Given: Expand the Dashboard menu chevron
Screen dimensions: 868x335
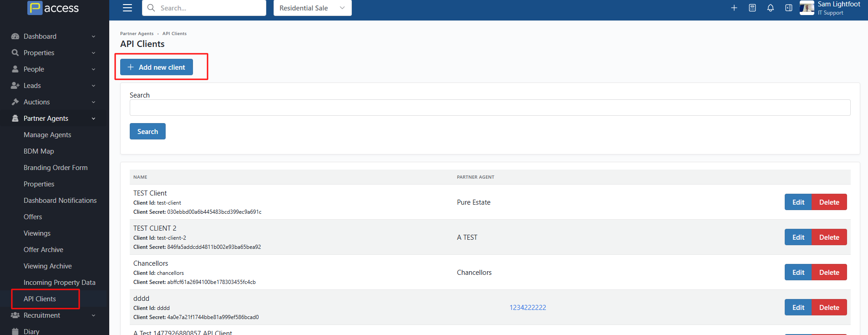Looking at the screenshot, I should pyautogui.click(x=93, y=36).
